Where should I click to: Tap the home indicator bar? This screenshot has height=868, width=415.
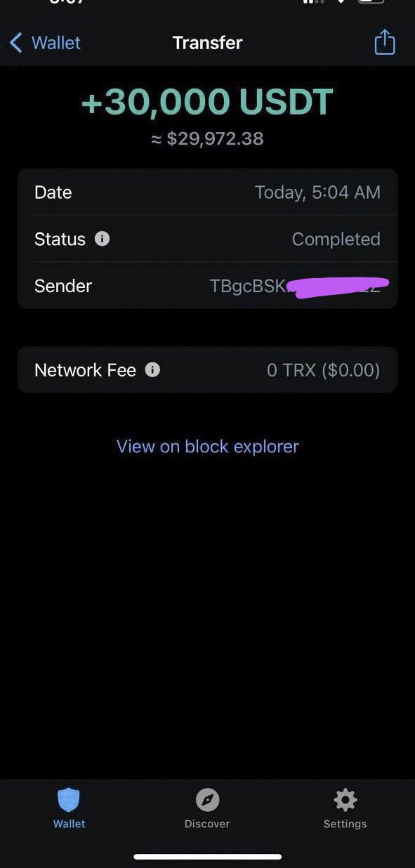tap(208, 857)
